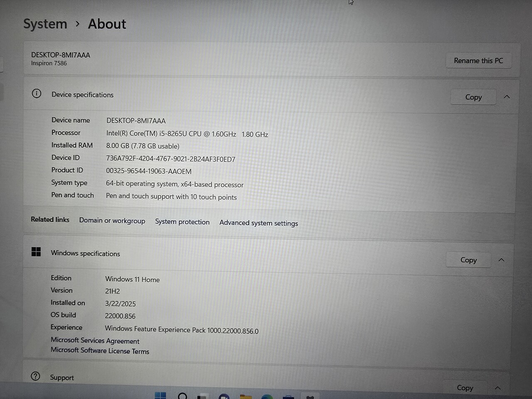Open Microsoft Edge from the taskbar
The height and width of the screenshot is (399, 532).
[x=267, y=397]
